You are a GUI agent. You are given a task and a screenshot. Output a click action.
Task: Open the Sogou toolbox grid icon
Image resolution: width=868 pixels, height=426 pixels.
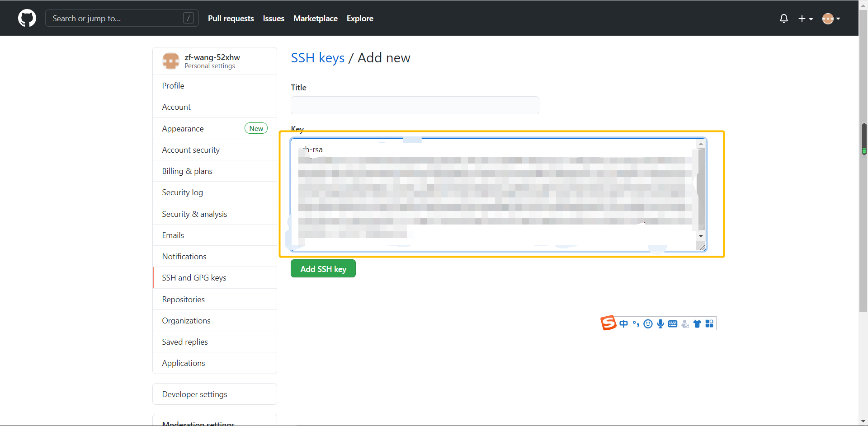[x=709, y=323]
